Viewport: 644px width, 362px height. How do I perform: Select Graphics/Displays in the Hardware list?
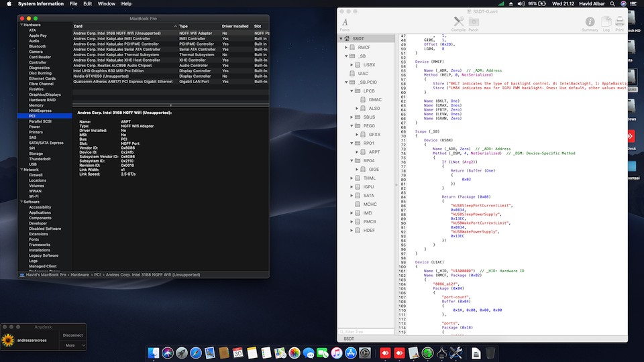click(x=44, y=95)
